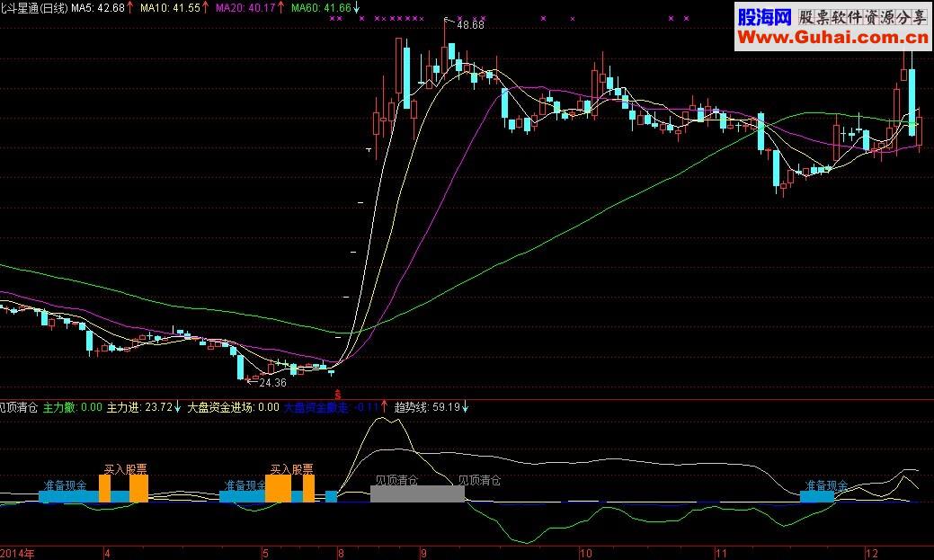Select the 2014年 marker on the time axis
Screen dimensions: 934x560
coord(15,551)
